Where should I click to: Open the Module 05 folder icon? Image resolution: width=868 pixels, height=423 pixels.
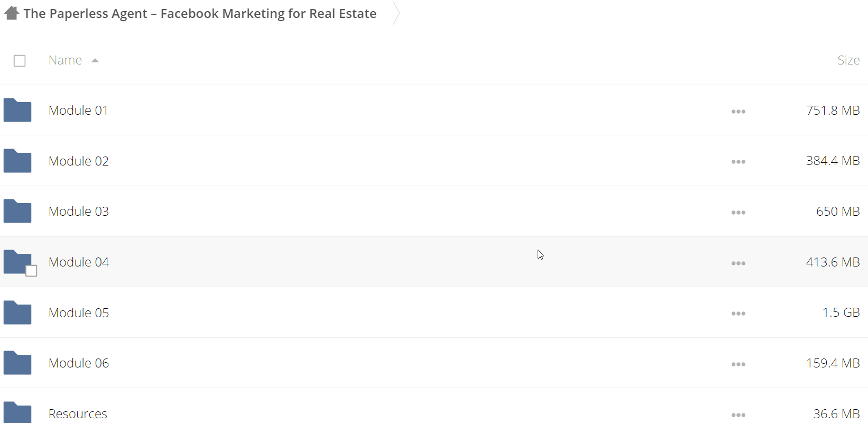click(17, 312)
